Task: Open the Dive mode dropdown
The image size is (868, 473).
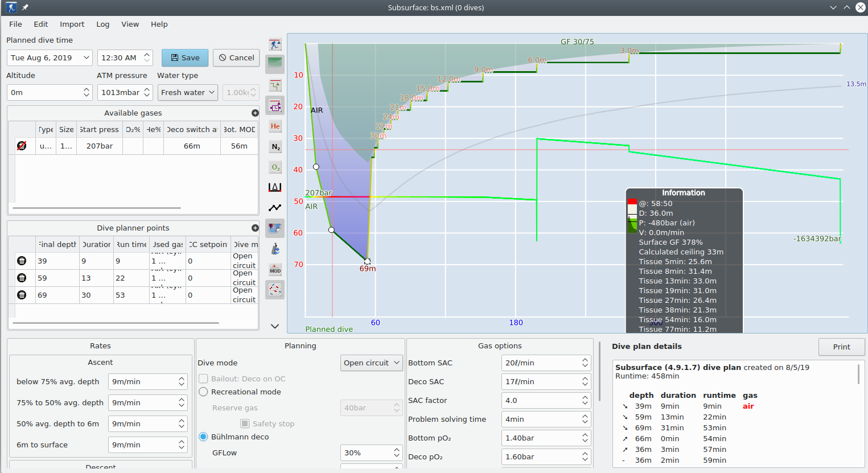Action: (x=372, y=363)
